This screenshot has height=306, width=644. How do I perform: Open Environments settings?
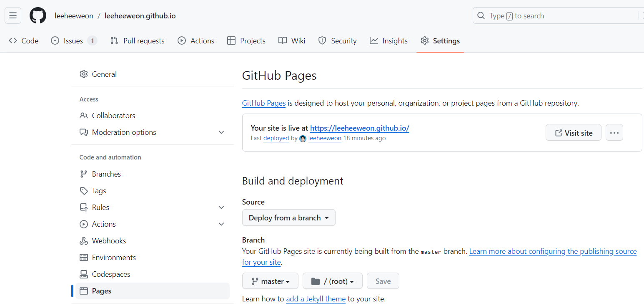153,258
